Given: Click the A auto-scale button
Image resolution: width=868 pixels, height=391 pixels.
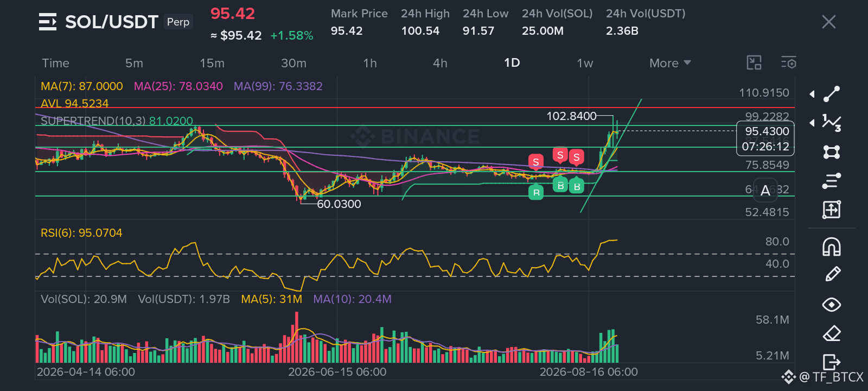Looking at the screenshot, I should pyautogui.click(x=765, y=191).
